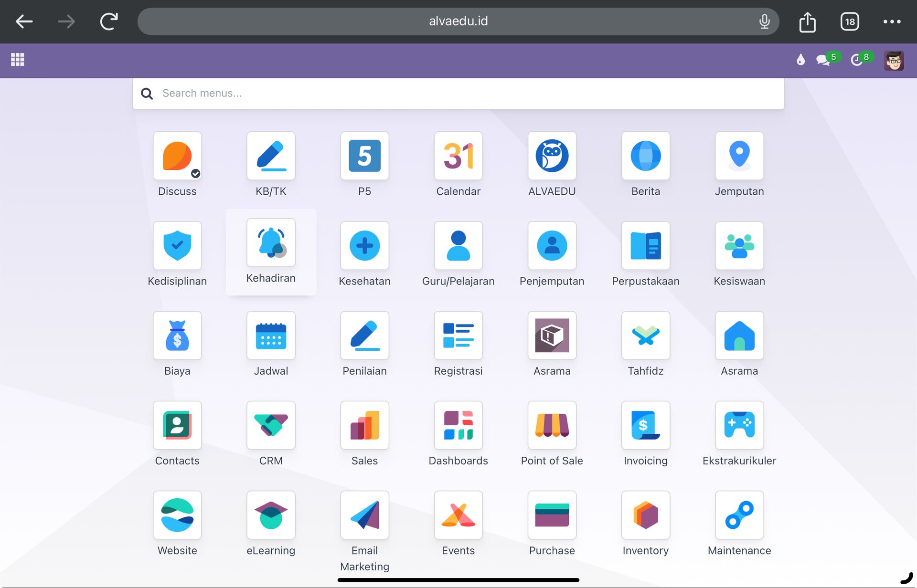Viewport: 917px width, 588px height.
Task: Open the Kesehatan health app
Action: click(364, 246)
